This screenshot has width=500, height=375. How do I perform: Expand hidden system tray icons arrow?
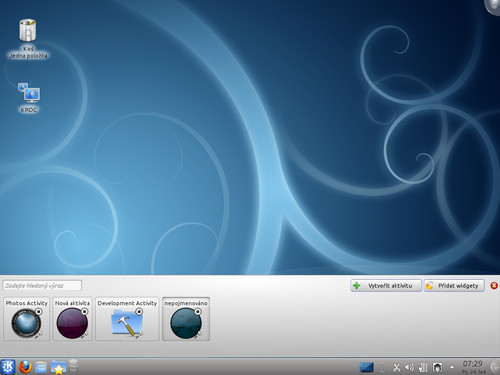pyautogui.click(x=452, y=367)
